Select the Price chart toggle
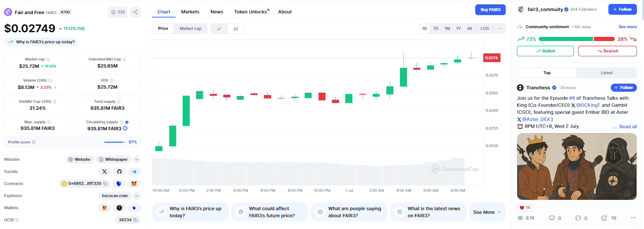644x229 pixels. tap(163, 29)
